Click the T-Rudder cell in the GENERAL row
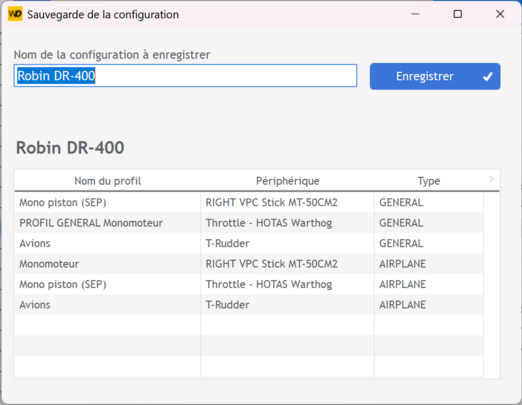The width and height of the screenshot is (522, 405). (x=287, y=243)
